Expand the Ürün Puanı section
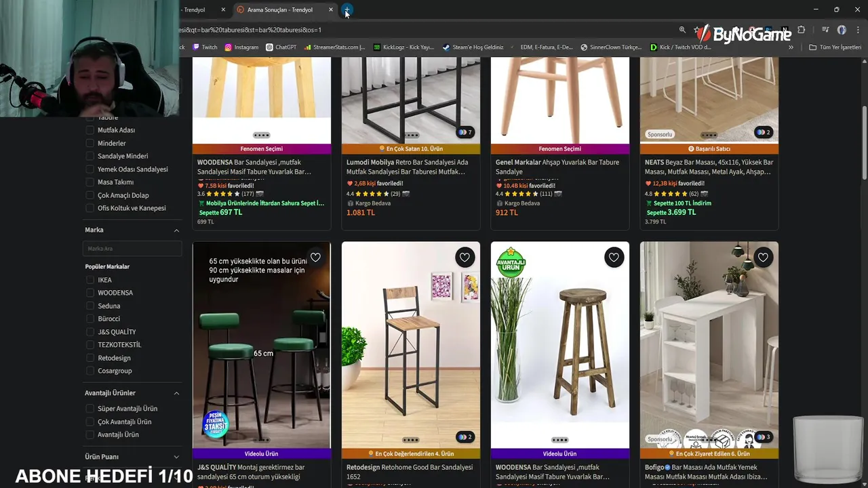This screenshot has height=488, width=868. (176, 457)
